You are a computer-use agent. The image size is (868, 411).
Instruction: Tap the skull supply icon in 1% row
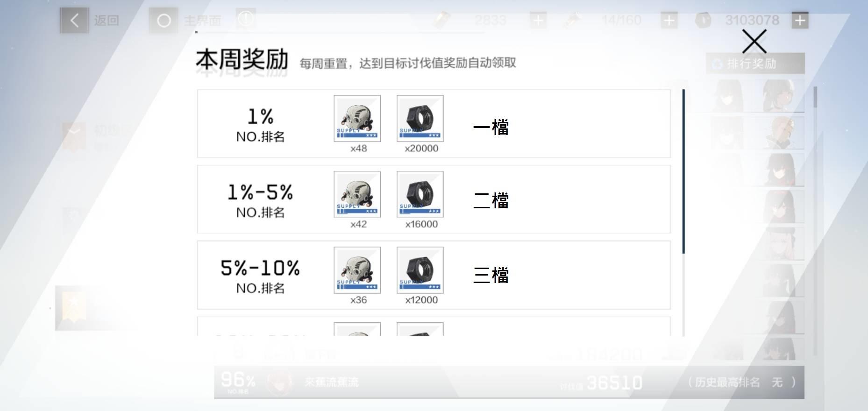click(x=357, y=118)
